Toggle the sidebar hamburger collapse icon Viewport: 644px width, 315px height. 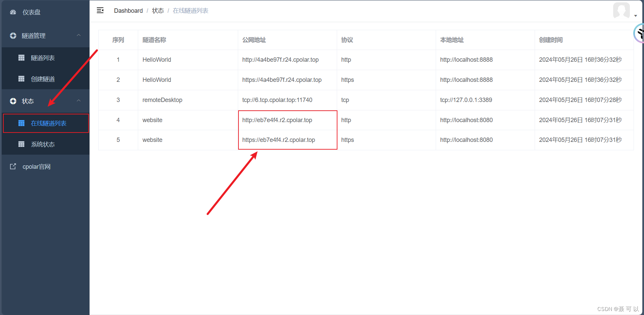click(100, 10)
